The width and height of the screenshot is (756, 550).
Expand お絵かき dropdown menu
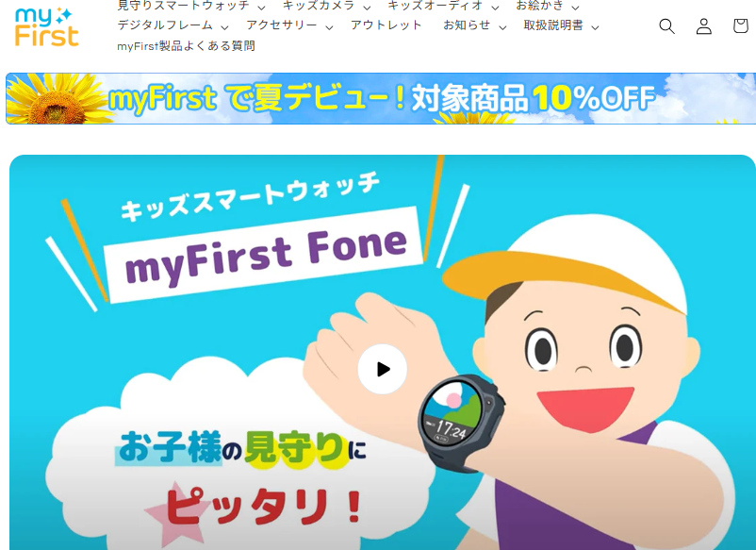coord(548,6)
